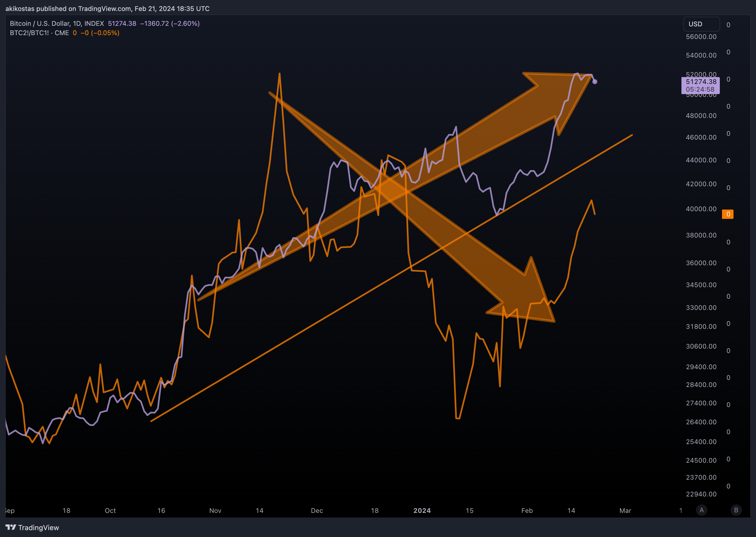Click the 46000.00 price axis label
The width and height of the screenshot is (756, 537).
point(701,137)
